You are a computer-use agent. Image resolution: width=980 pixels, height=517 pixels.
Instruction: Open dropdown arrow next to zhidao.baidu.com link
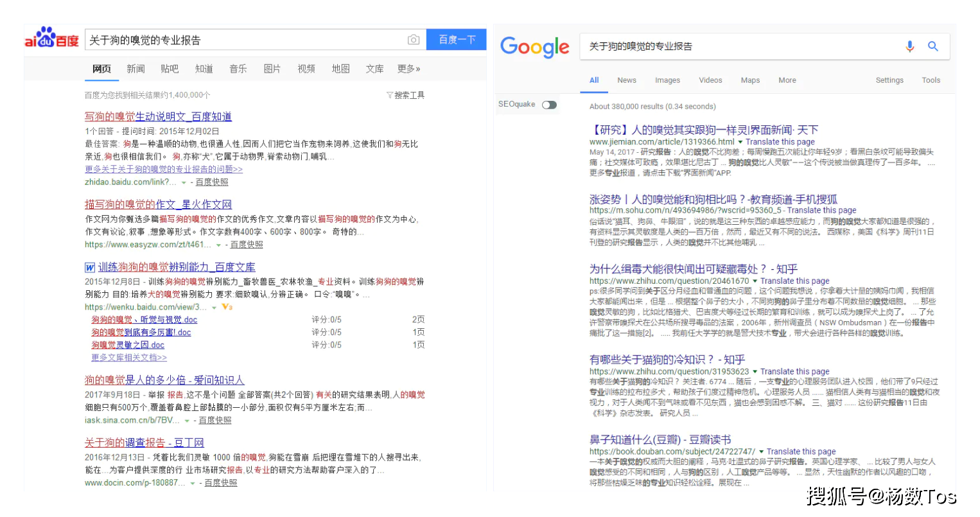coord(184,182)
